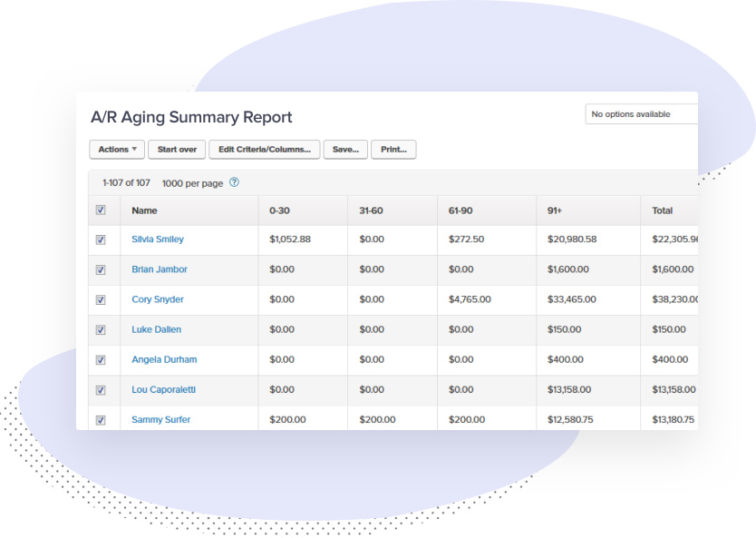Click the help question mark icon
Viewport: 756px width, 538px height.
[x=234, y=182]
